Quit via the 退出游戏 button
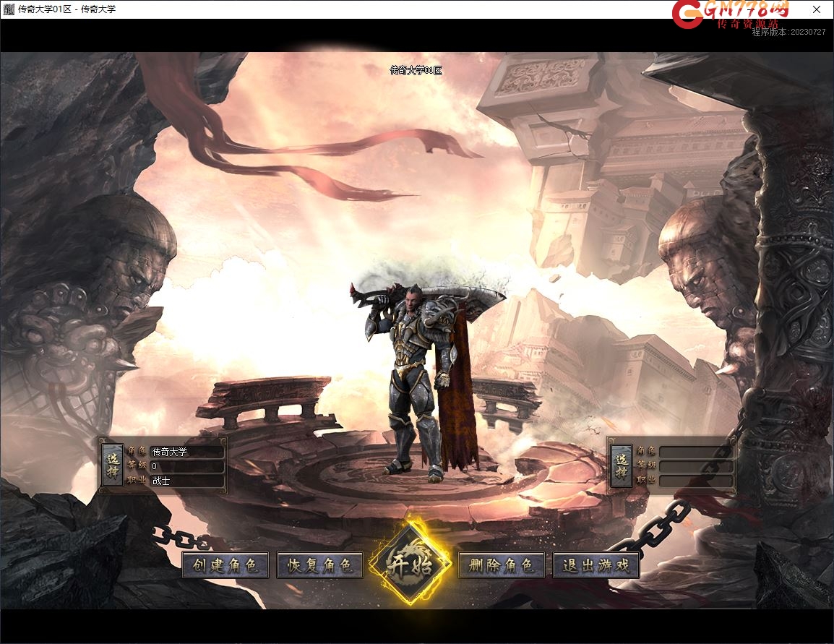834x644 pixels. click(x=596, y=564)
